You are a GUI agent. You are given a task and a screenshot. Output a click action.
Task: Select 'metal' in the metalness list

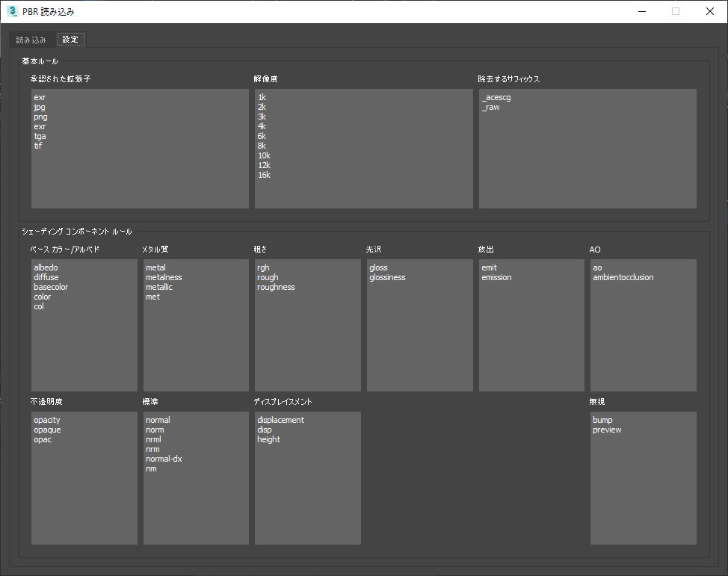[155, 267]
